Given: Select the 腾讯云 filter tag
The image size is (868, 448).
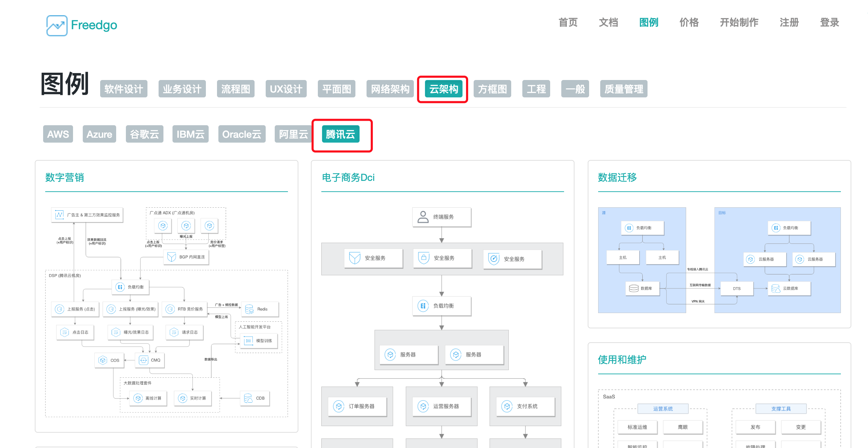Looking at the screenshot, I should [341, 134].
